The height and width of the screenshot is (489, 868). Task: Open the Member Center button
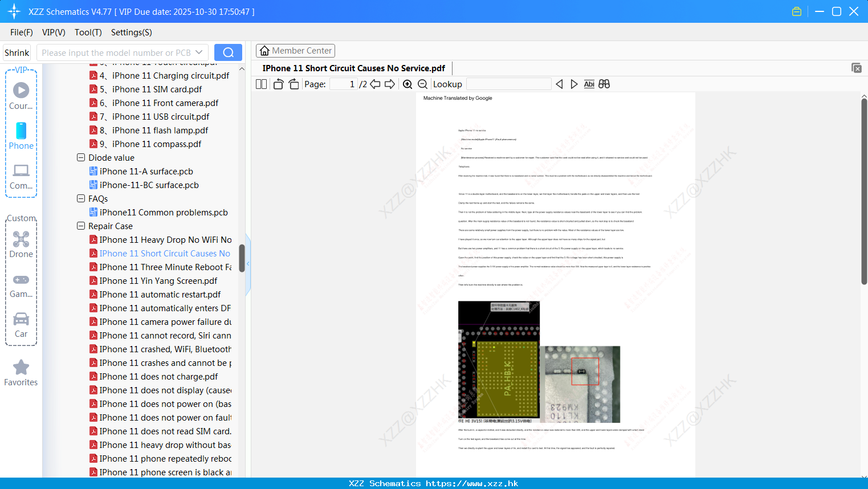(295, 51)
